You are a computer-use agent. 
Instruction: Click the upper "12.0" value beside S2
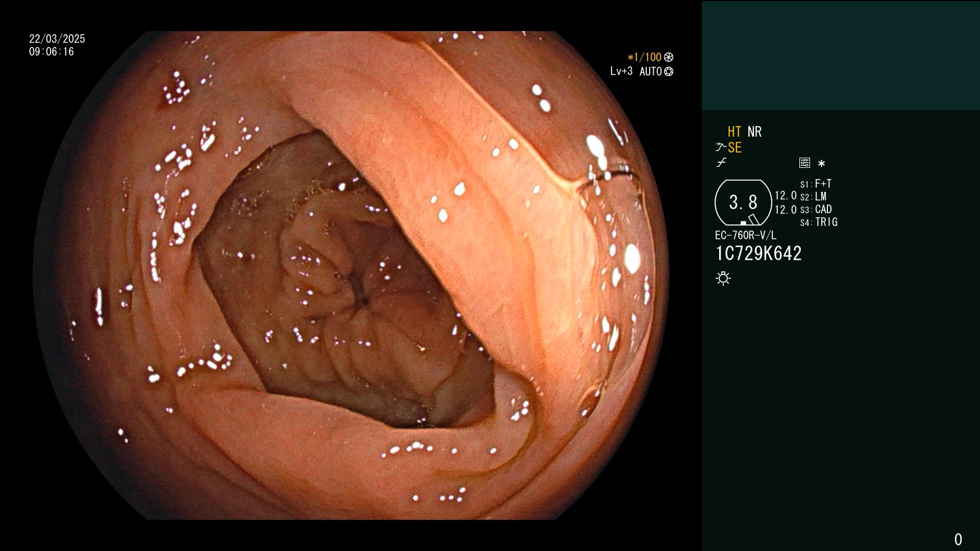pyautogui.click(x=786, y=195)
